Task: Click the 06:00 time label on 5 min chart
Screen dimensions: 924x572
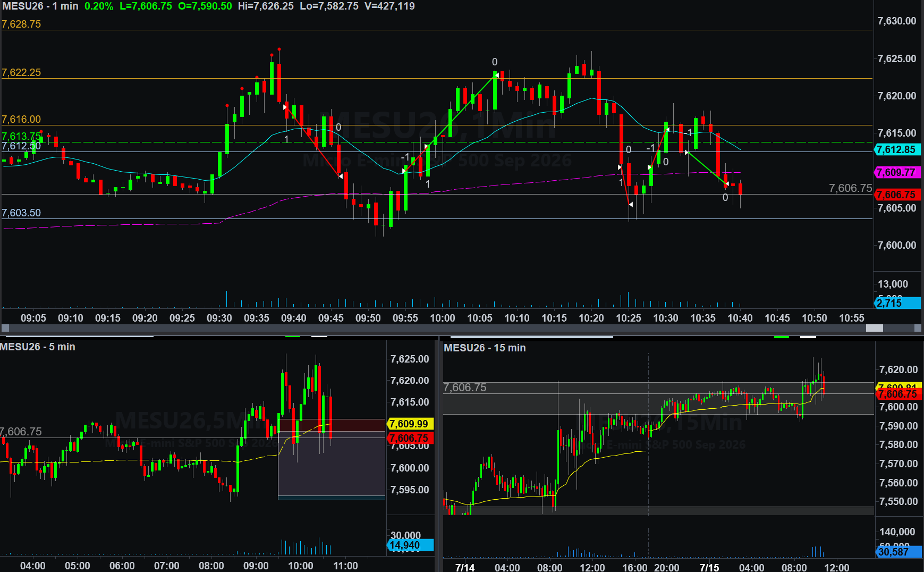Action: pyautogui.click(x=122, y=566)
